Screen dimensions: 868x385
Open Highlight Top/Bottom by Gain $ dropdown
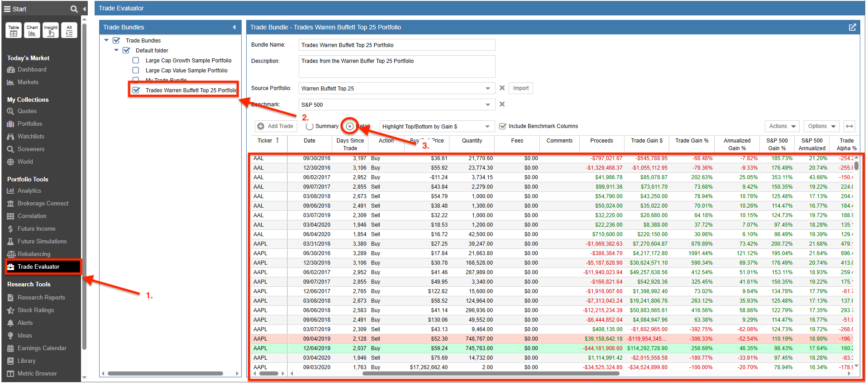point(487,126)
